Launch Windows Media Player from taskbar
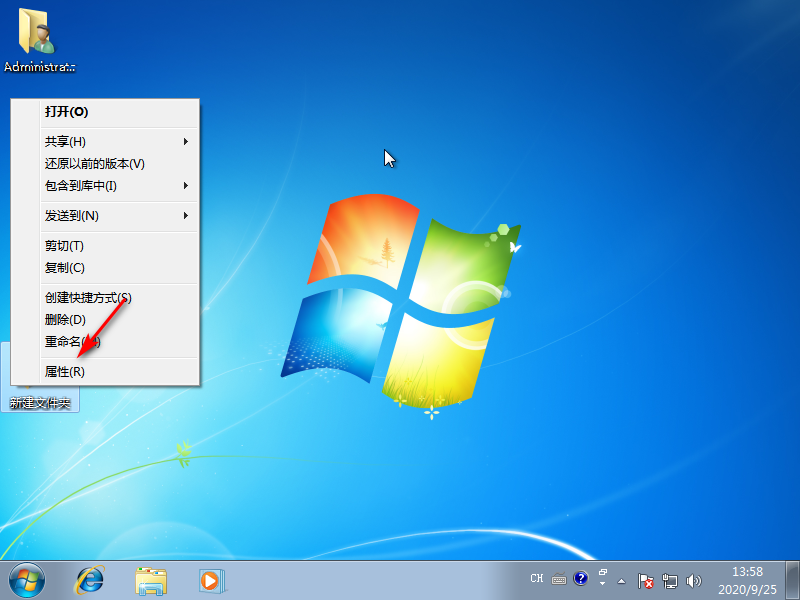Image resolution: width=800 pixels, height=600 pixels. (x=210, y=579)
